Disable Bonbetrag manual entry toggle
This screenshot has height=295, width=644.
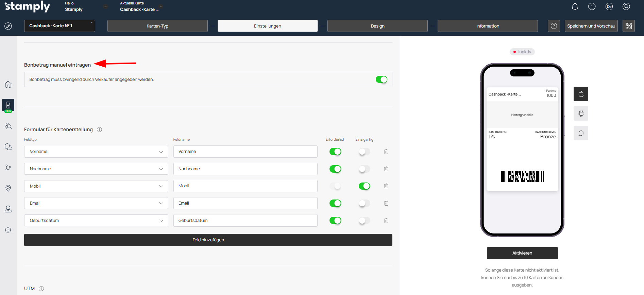381,80
